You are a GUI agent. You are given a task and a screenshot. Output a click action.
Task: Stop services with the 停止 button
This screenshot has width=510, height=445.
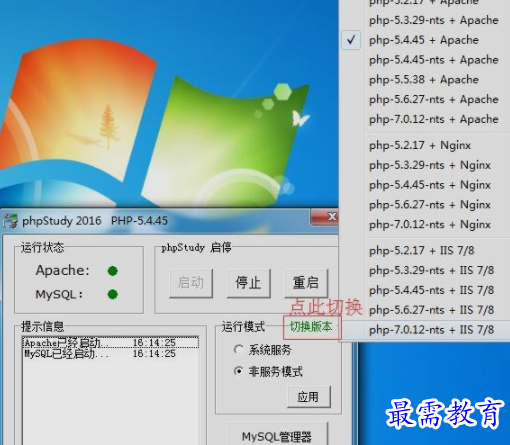click(248, 283)
